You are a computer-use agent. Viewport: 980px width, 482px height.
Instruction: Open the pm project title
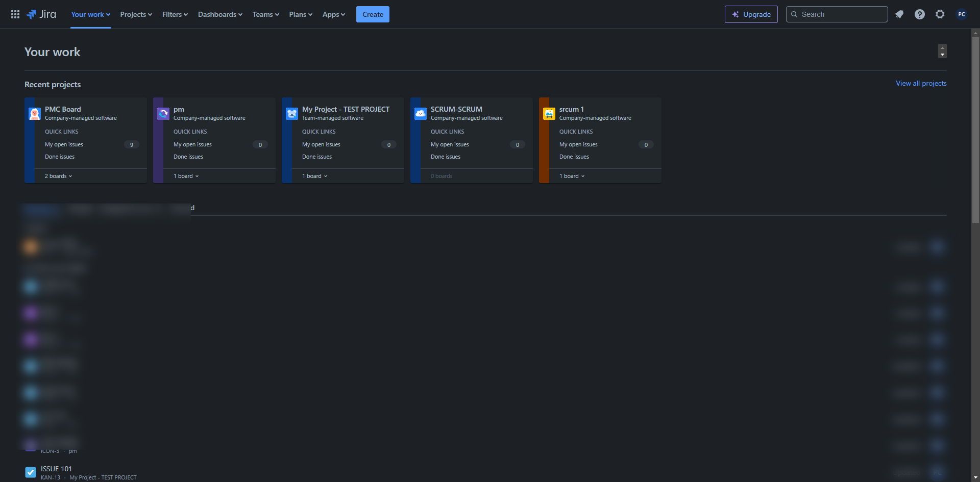179,109
